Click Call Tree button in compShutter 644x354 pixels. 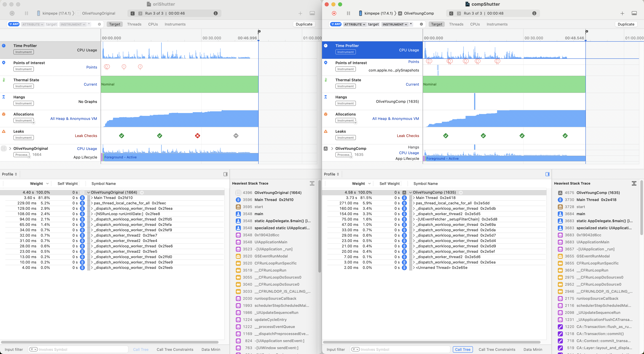coord(463,349)
